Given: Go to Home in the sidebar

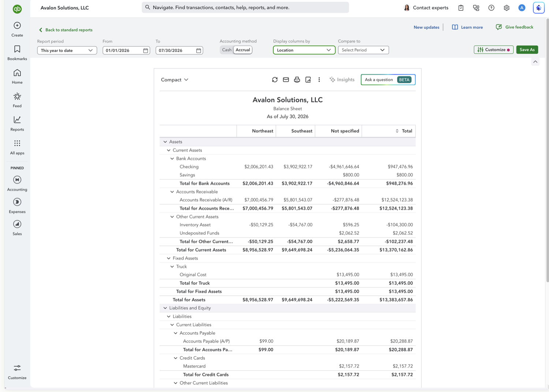Looking at the screenshot, I should tap(17, 77).
